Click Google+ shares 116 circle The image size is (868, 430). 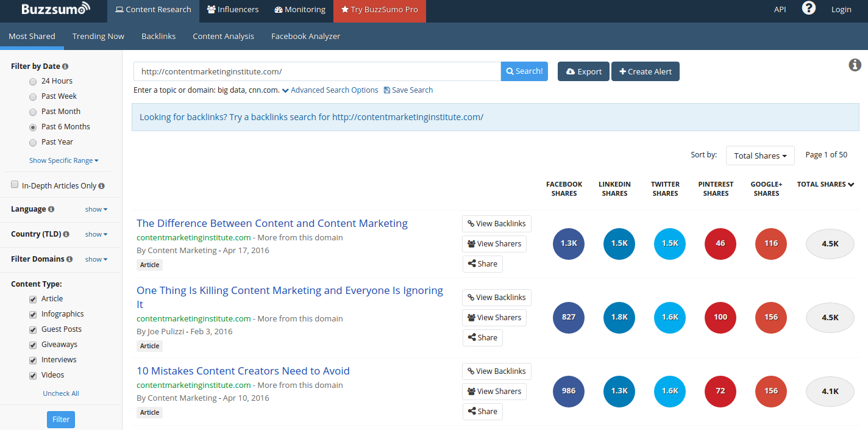pos(771,243)
